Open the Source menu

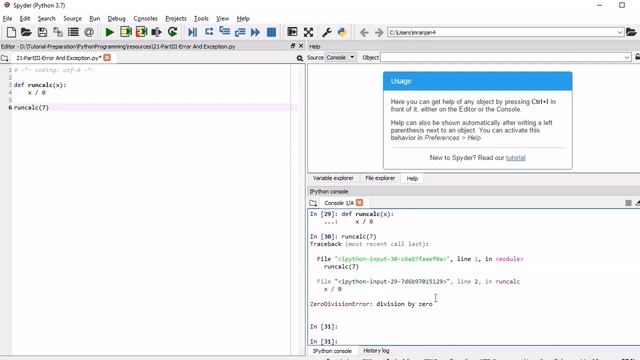point(72,18)
